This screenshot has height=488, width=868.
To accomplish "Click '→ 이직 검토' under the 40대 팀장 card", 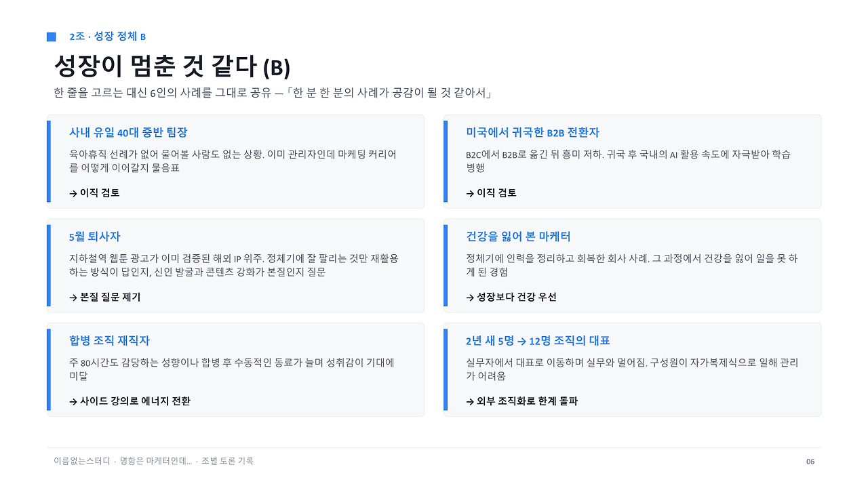I will 94,193.
